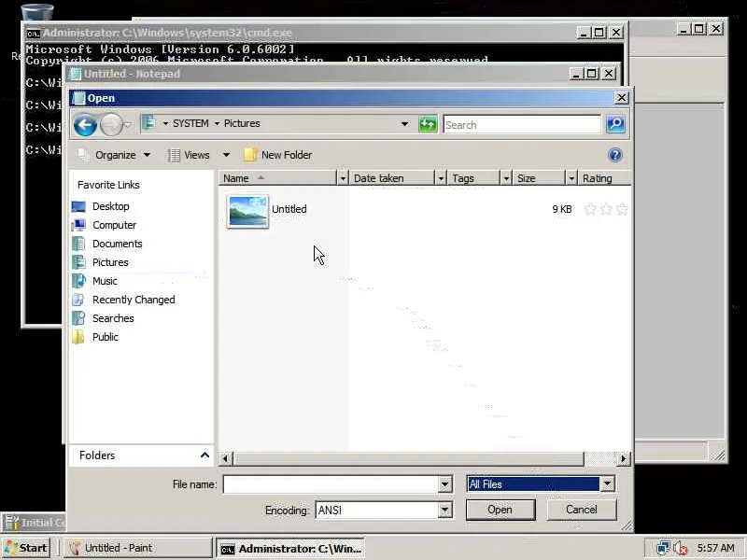Expand the SYSTEM breadcrumb arrow
The image size is (747, 560).
[166, 123]
